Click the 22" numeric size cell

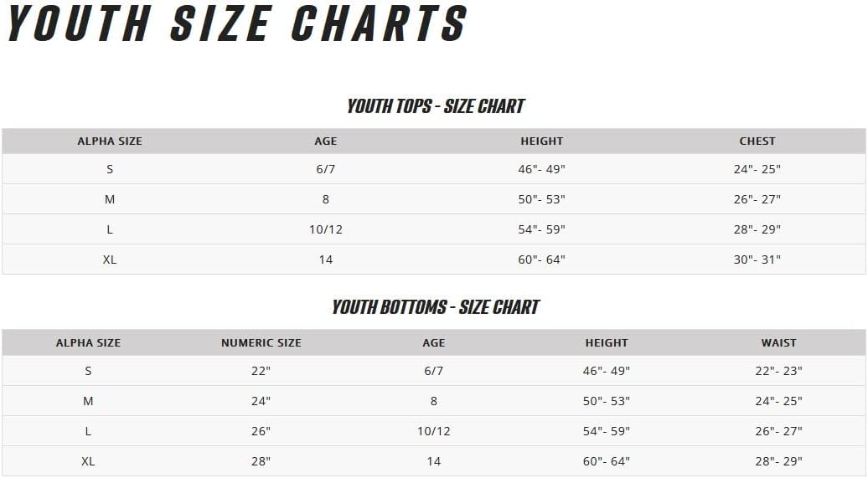[x=261, y=371]
